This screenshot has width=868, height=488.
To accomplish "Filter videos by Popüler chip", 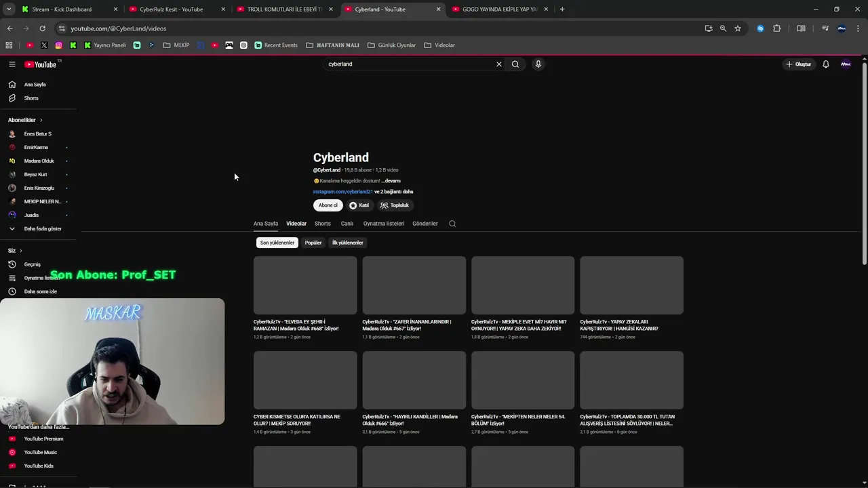I will (313, 243).
